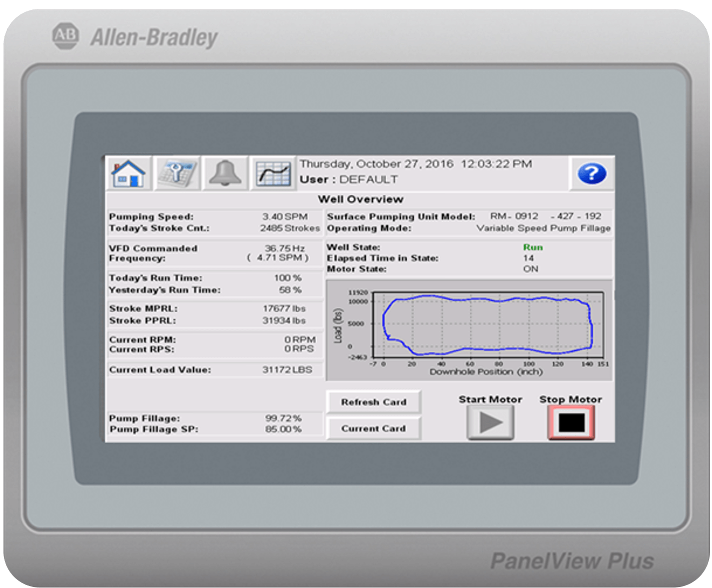Stop the motor with red button
Viewport: 712px width, 588px height.
point(571,422)
